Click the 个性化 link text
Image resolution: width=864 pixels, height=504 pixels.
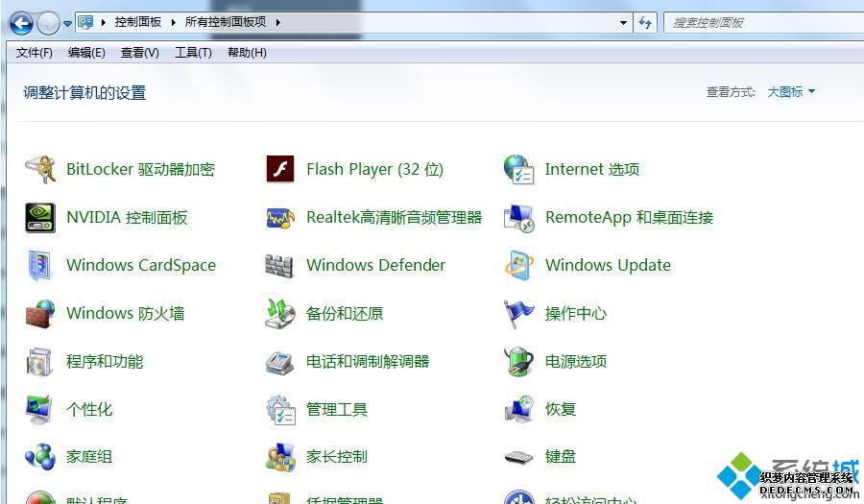tap(89, 409)
